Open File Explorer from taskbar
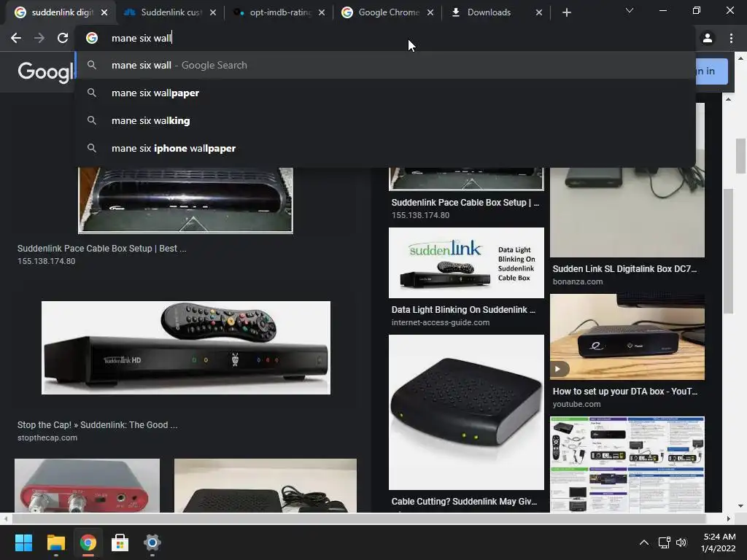The width and height of the screenshot is (747, 560). pyautogui.click(x=55, y=542)
